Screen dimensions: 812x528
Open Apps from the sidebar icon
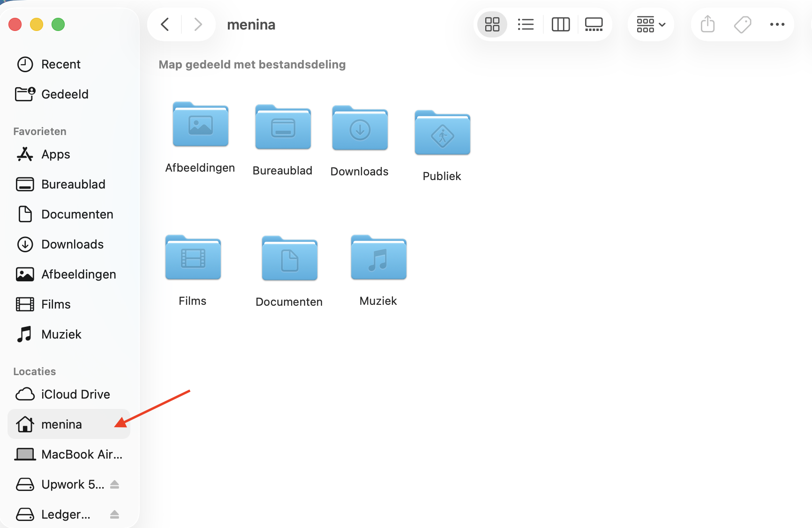[24, 154]
